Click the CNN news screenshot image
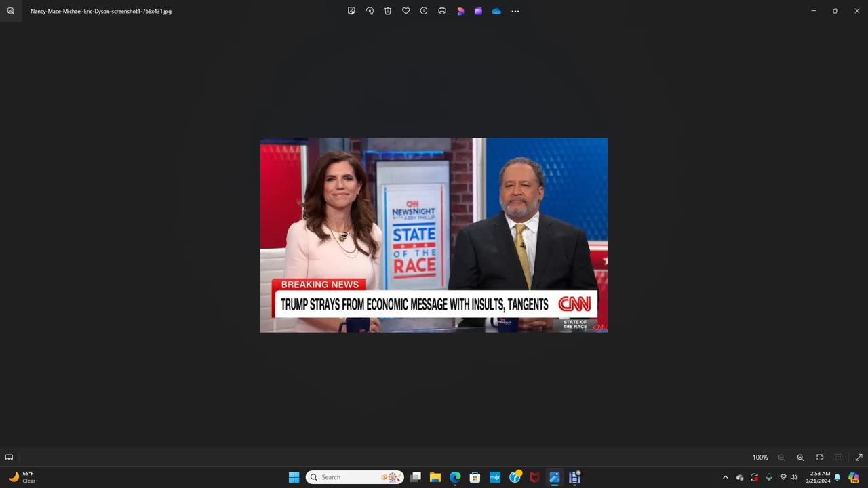The image size is (868, 488). (434, 235)
